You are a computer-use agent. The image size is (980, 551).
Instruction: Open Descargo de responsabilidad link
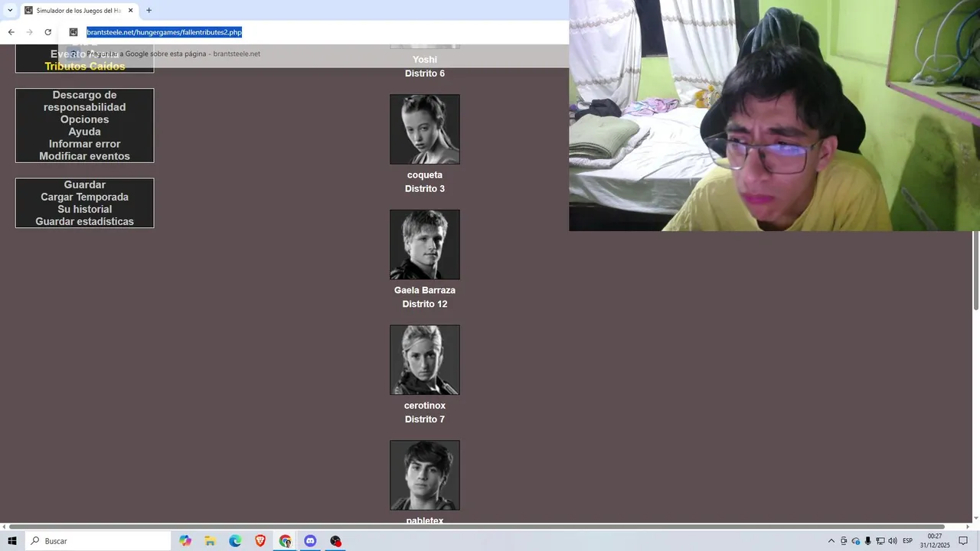click(x=84, y=101)
